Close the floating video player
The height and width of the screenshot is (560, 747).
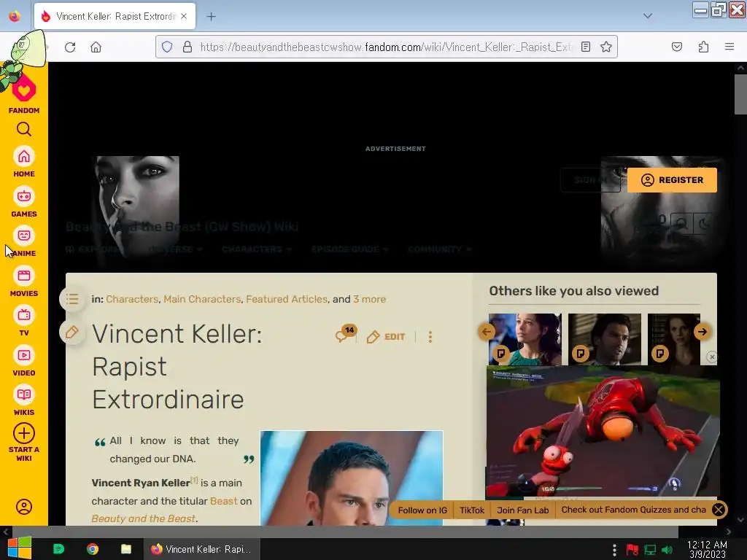pos(712,357)
